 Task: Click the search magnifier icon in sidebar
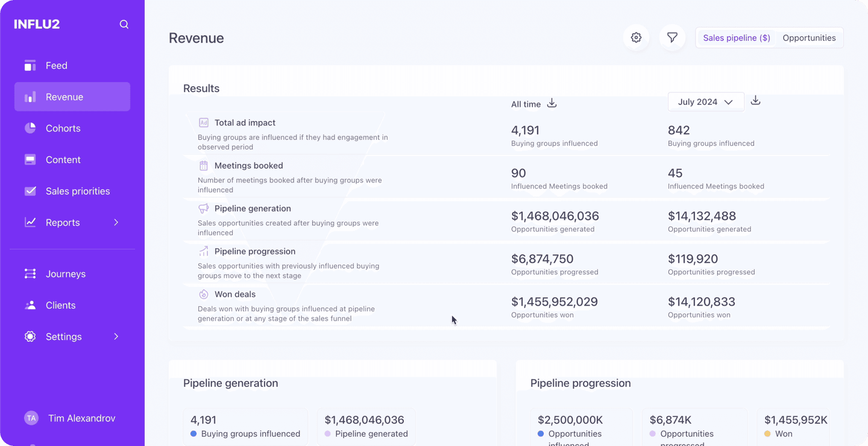124,25
